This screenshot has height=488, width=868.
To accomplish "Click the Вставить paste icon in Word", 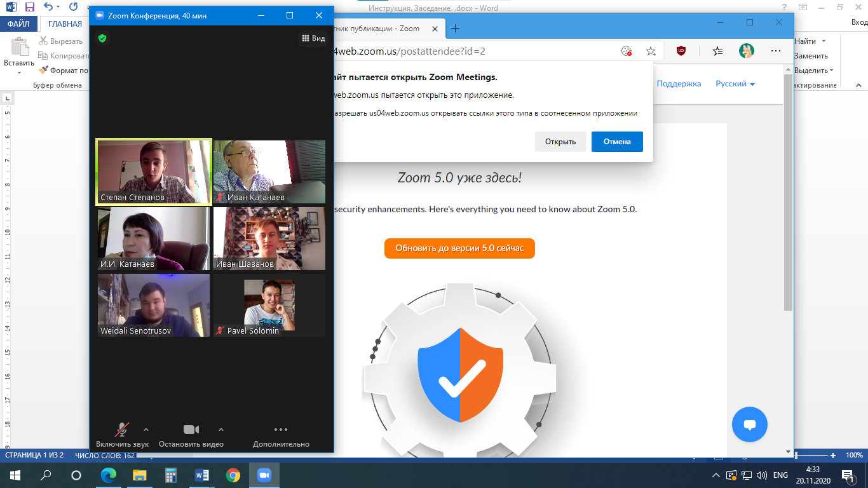I will 19,47.
